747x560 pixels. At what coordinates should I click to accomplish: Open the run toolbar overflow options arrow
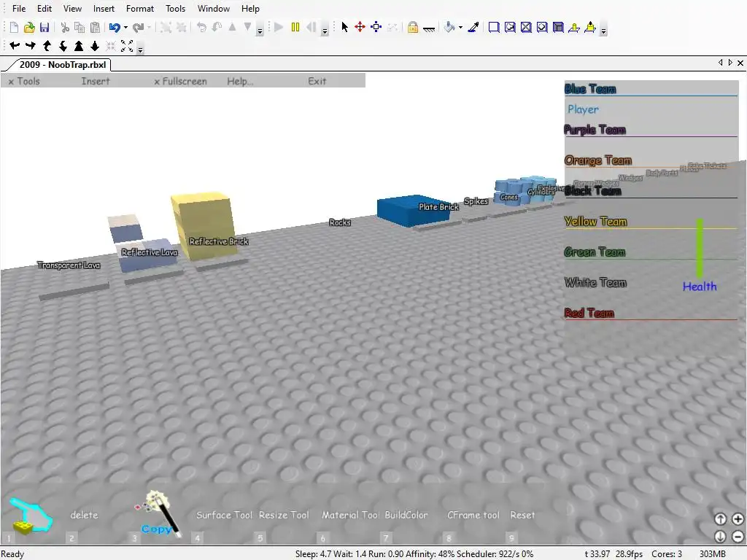(x=325, y=31)
